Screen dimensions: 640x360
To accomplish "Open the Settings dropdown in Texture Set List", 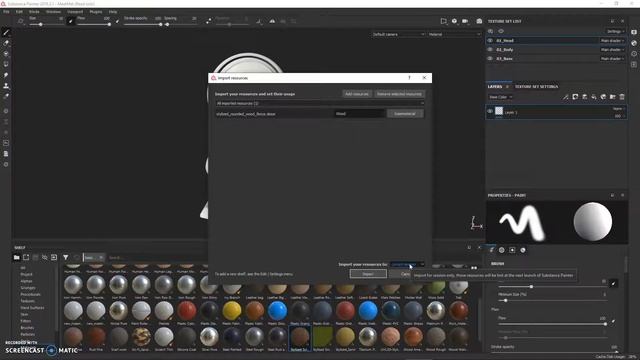I will [x=615, y=31].
